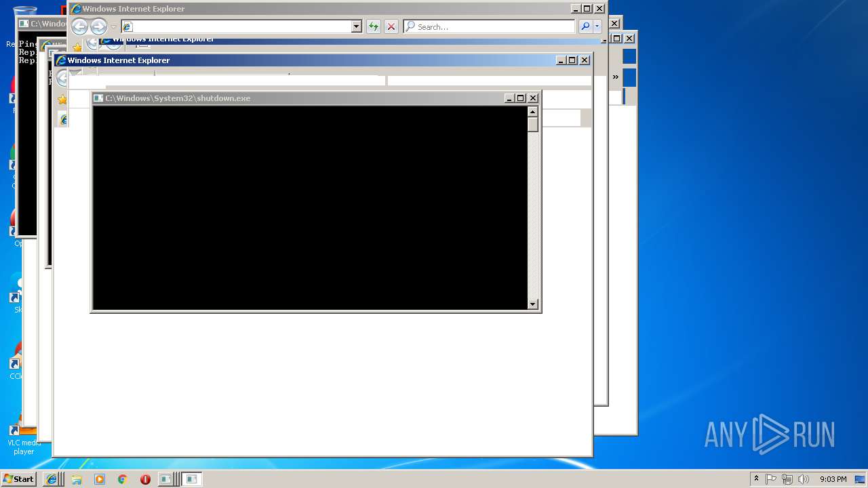Open Internet Explorer from the taskbar

[52, 479]
